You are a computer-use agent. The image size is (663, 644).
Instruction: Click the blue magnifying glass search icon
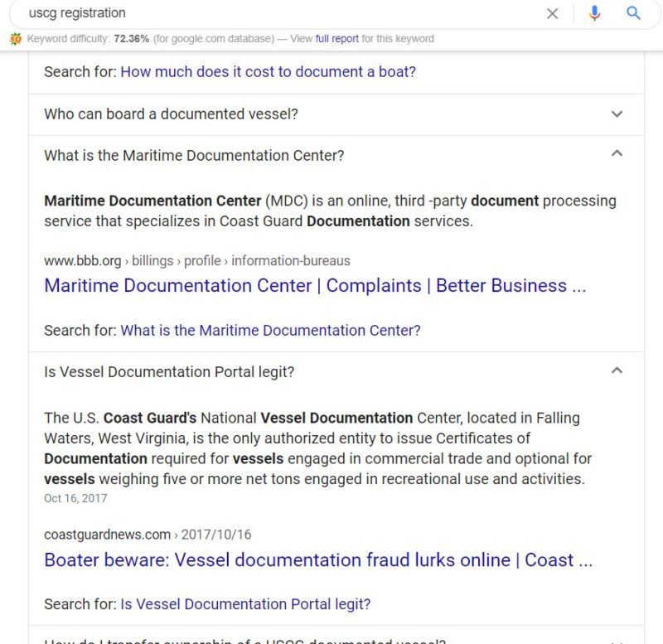633,13
